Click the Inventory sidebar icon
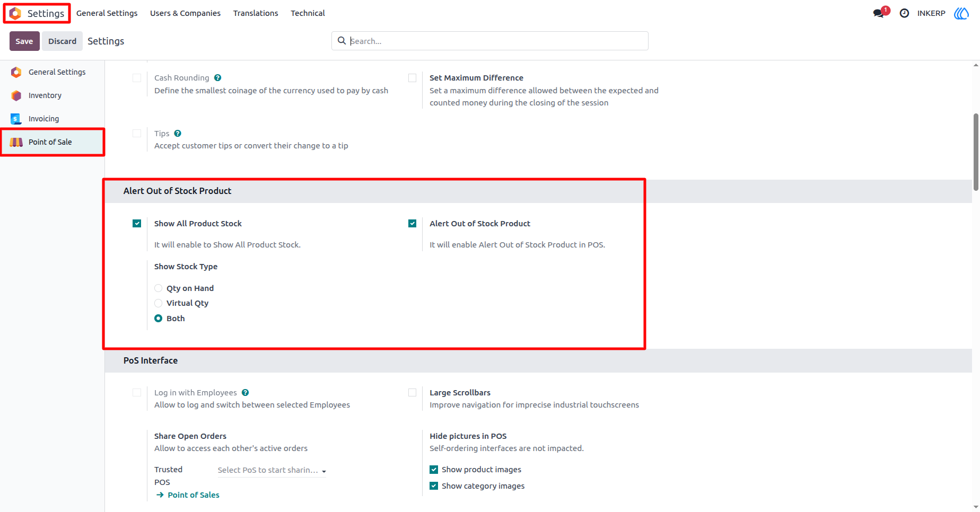Image resolution: width=980 pixels, height=512 pixels. point(16,95)
